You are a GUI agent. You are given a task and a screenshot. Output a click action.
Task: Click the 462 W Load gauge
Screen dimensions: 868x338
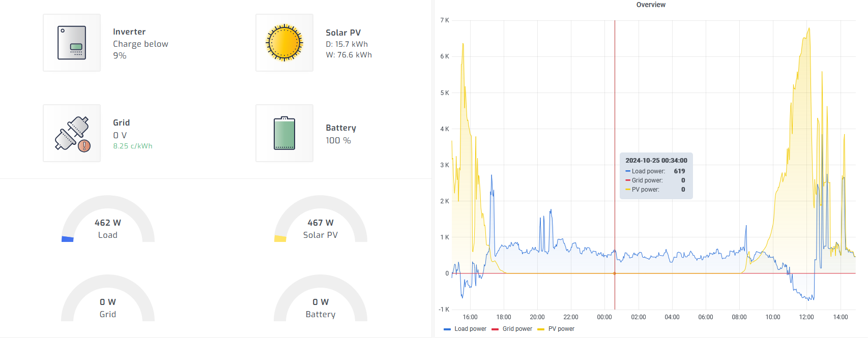[x=108, y=219]
